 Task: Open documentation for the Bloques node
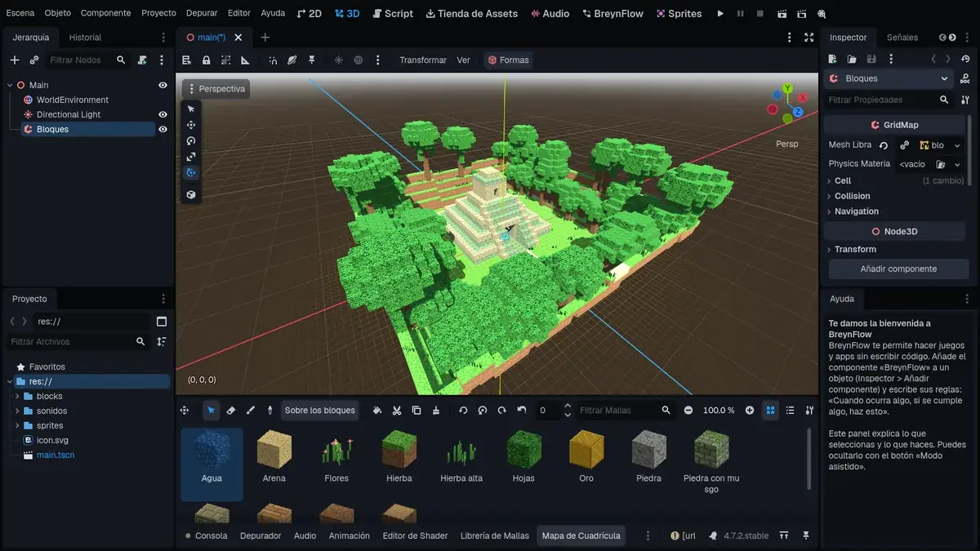coord(966,79)
